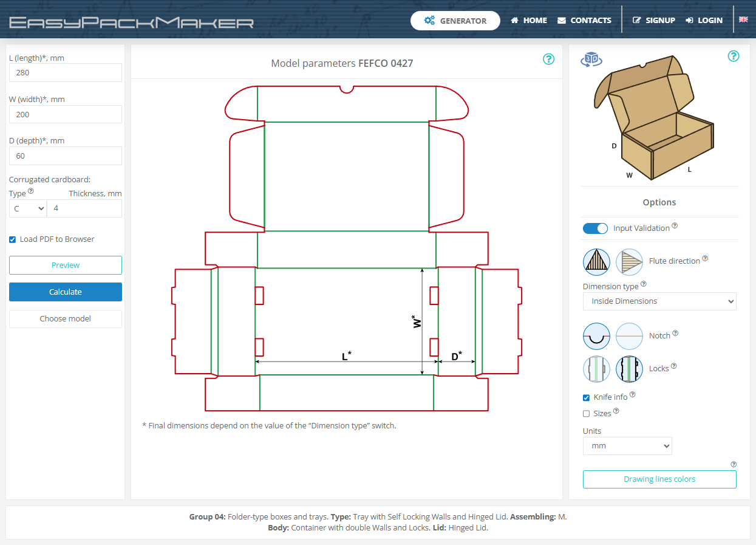Enable the Sizes checkbox
Viewport: 756px width, 545px height.
click(x=586, y=414)
